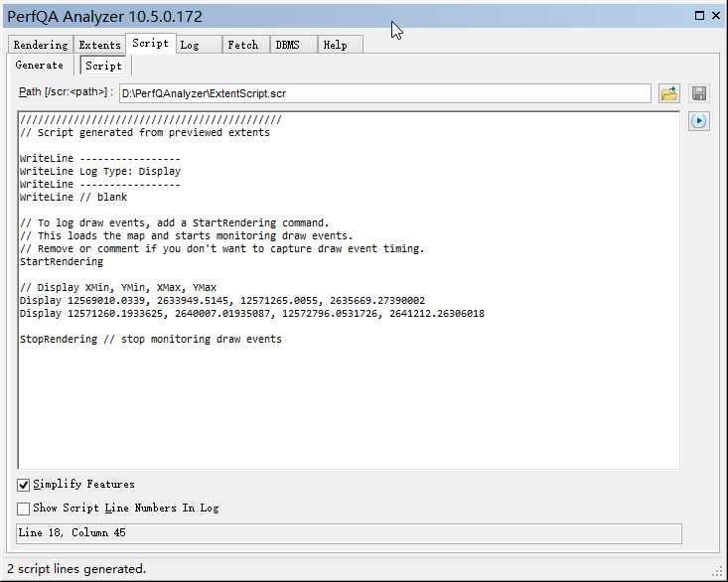Click the '// Remove or comment' comment line

(221, 248)
